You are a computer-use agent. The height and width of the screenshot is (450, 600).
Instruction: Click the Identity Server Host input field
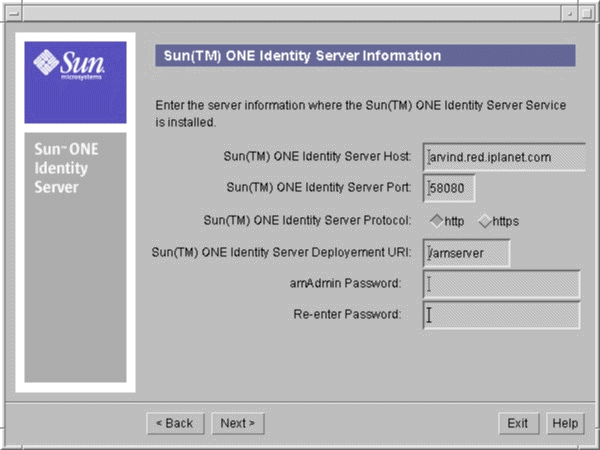(x=504, y=157)
